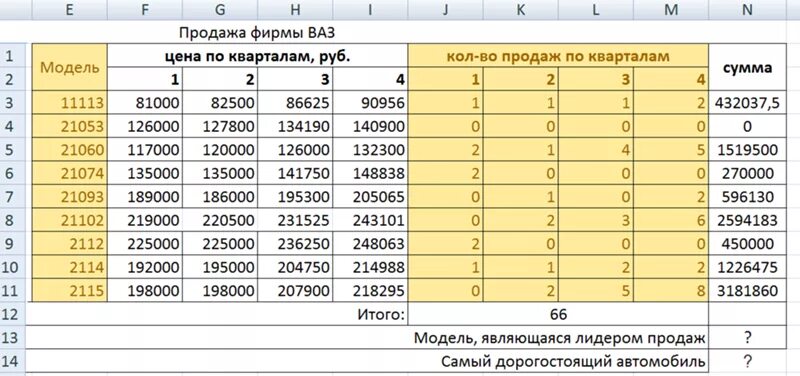Click model cell 21102
Image resolution: width=800 pixels, height=376 pixels.
(x=69, y=220)
